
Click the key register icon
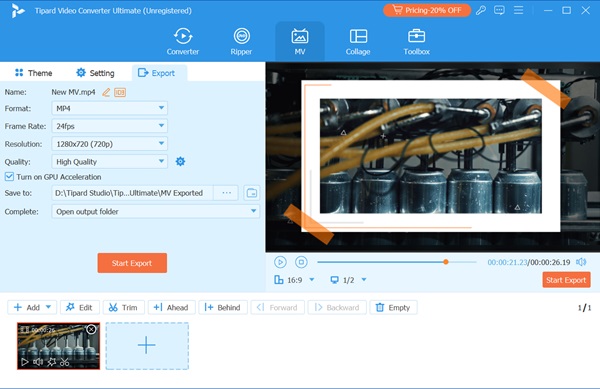click(x=481, y=10)
